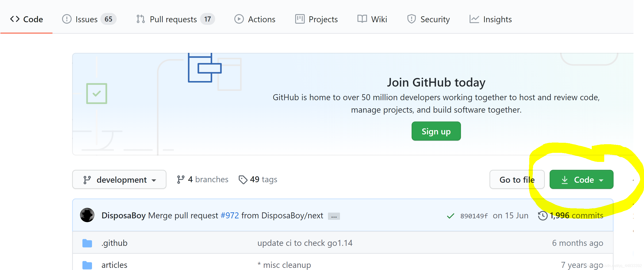Viewport: 644px width, 270px height.
Task: Click the branch icon in development selector
Action: tap(87, 180)
